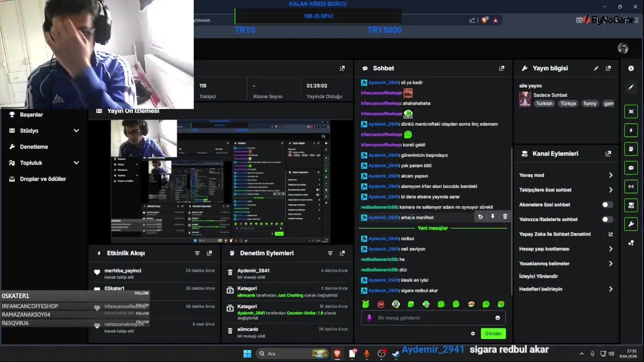Click alimcanb entry at bottom of Denetim Eylemleri
Viewport: 644px width, 362px height.
248,329
